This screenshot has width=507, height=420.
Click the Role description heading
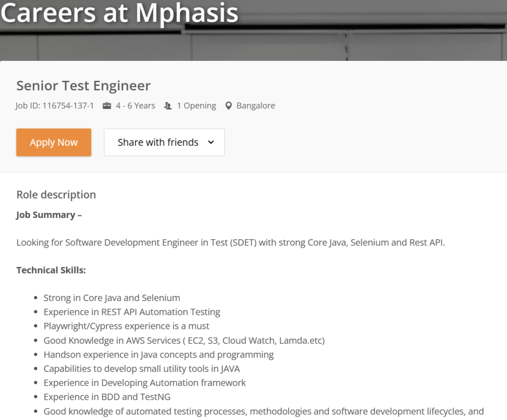[x=56, y=195]
